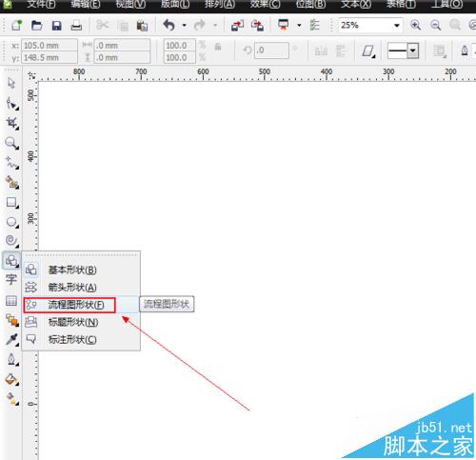
Task: Open the 版面(L) menu
Action: click(175, 4)
